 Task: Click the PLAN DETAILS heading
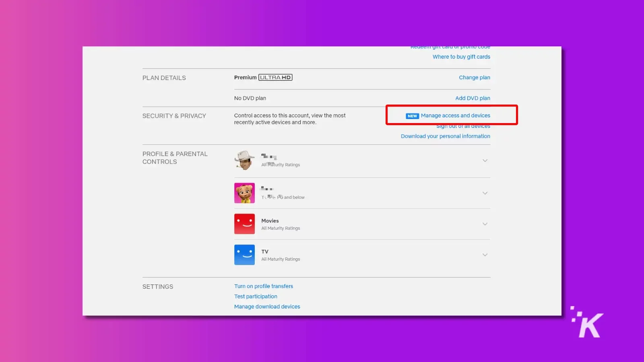164,78
